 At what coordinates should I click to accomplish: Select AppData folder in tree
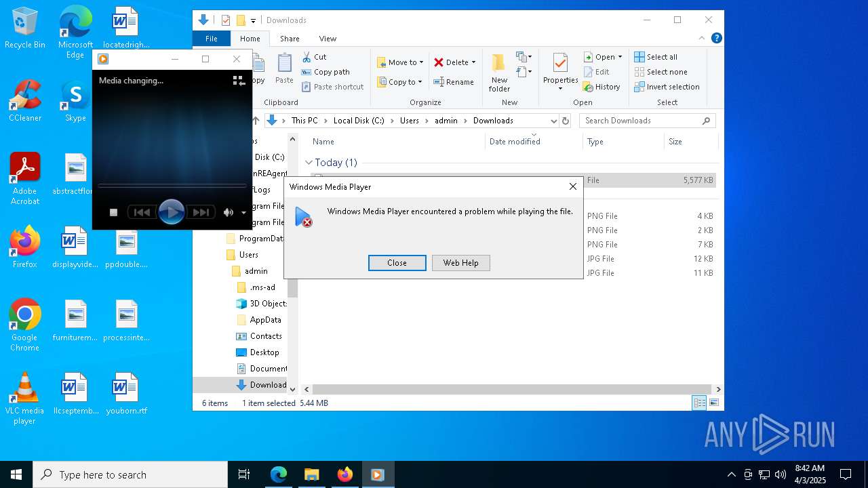[258, 320]
